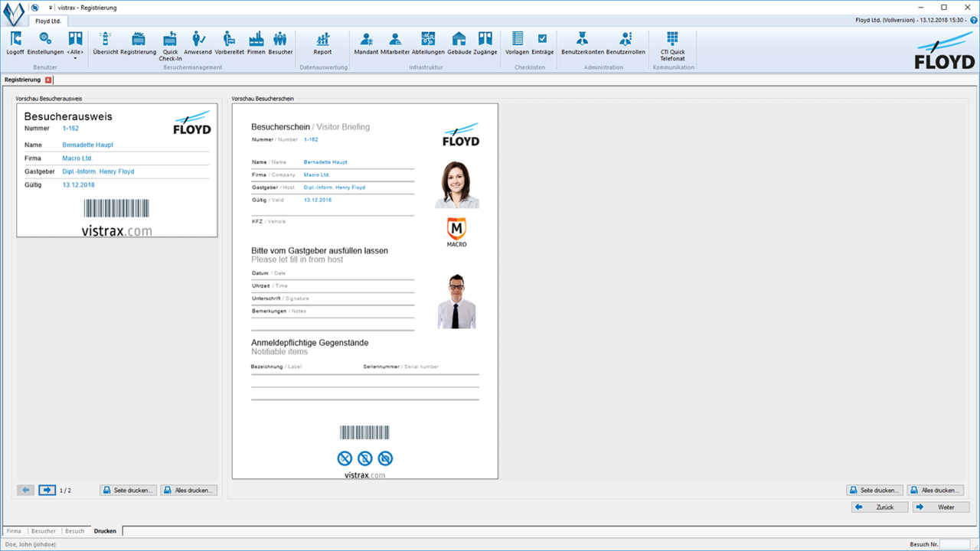
Task: Switch to the Besucher bottom tab
Action: point(44,530)
